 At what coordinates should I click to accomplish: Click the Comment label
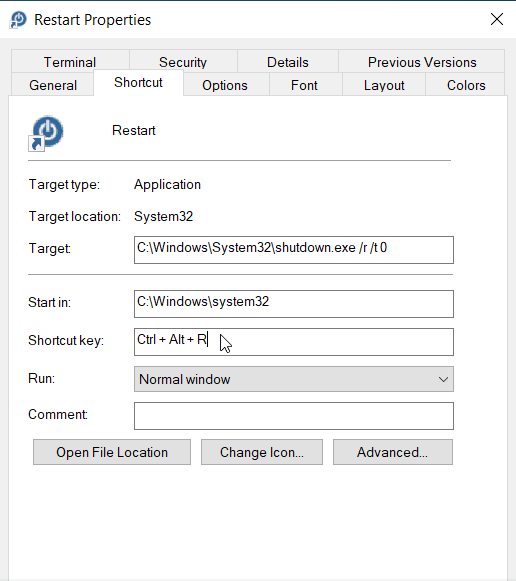click(x=58, y=414)
